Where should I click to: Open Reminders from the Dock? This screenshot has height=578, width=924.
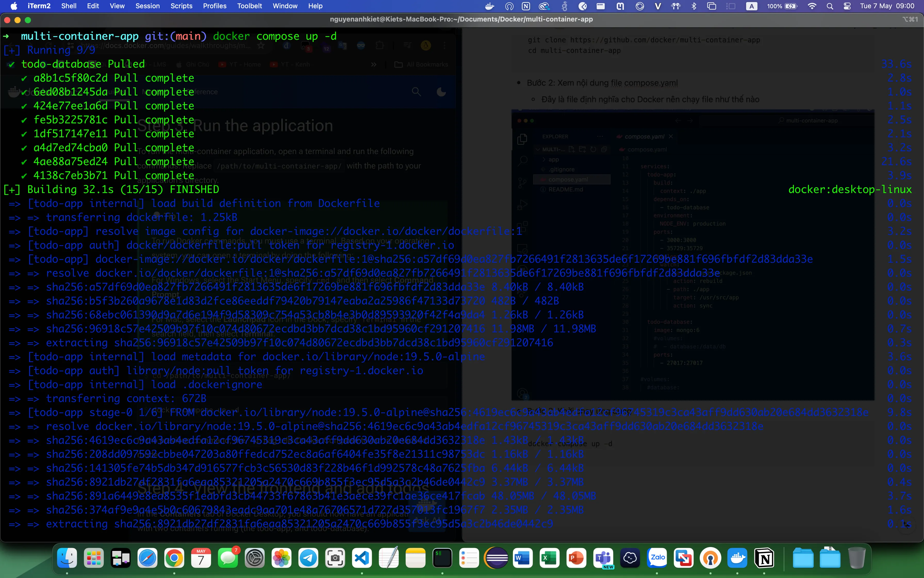coord(469,558)
